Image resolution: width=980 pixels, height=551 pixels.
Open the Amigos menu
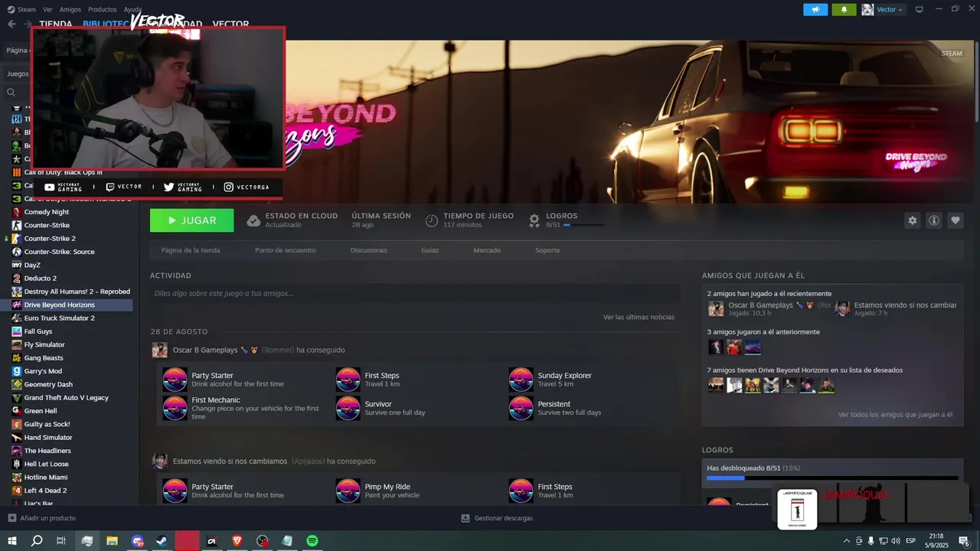tap(70, 9)
